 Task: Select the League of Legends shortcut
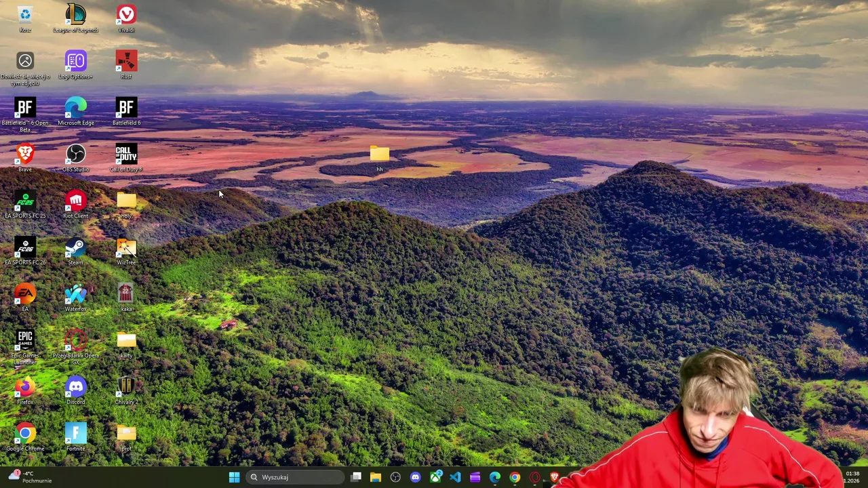pyautogui.click(x=75, y=19)
